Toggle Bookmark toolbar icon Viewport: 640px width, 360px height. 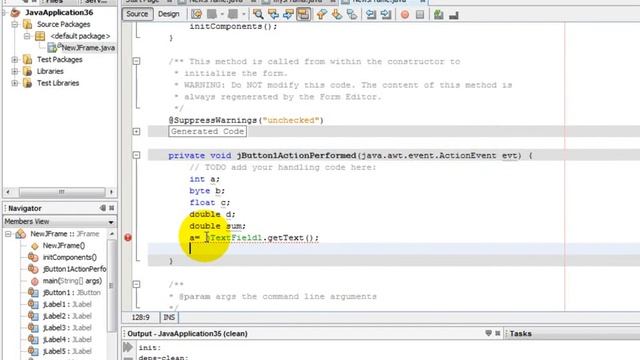tap(351, 14)
